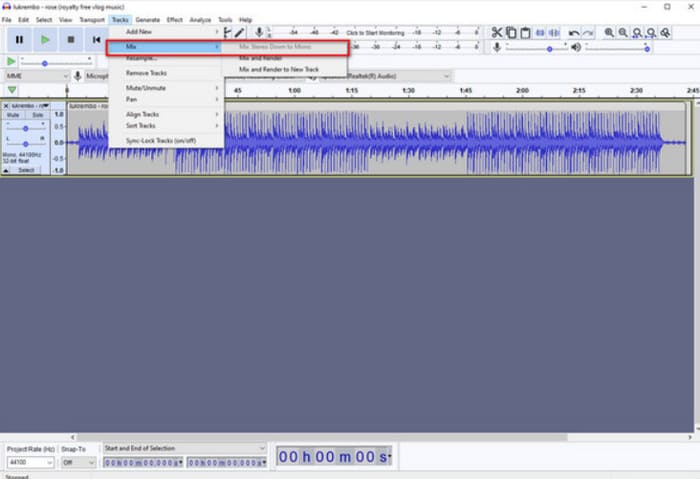Viewport: 700px width, 479px height.
Task: Open the track name dropdown menu
Action: coord(30,106)
